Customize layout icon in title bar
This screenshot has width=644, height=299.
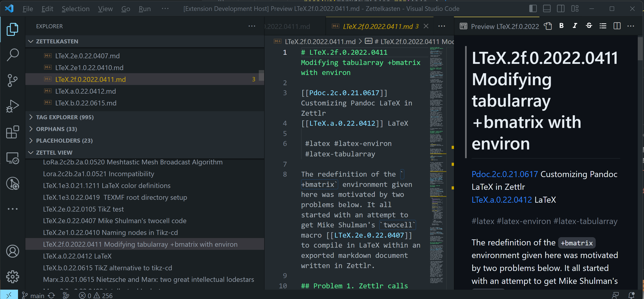coord(575,9)
